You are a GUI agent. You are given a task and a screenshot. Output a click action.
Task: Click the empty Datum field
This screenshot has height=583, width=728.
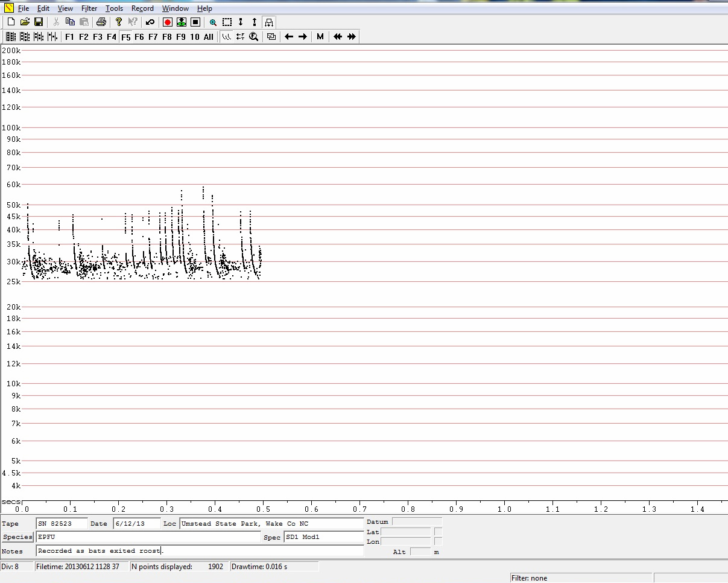coord(417,521)
